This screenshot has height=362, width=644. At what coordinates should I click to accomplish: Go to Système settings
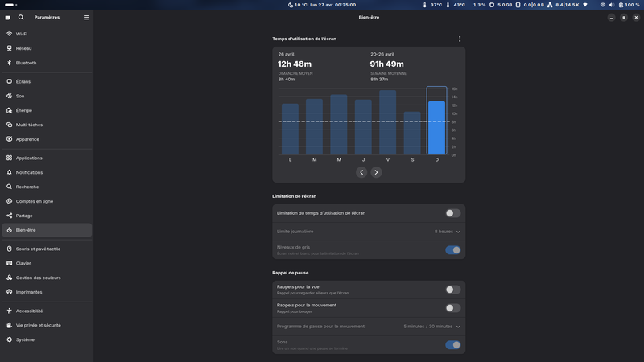point(47,339)
